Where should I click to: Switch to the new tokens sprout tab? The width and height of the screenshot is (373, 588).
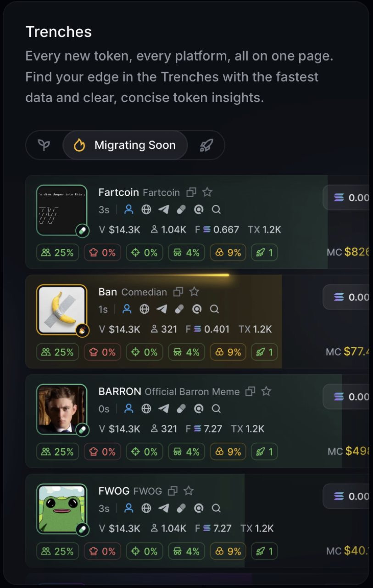point(44,146)
